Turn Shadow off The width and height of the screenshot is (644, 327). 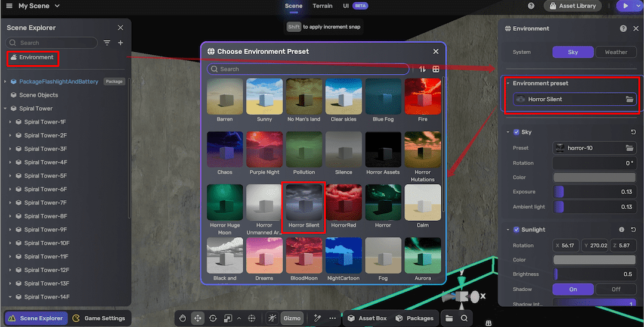point(616,289)
